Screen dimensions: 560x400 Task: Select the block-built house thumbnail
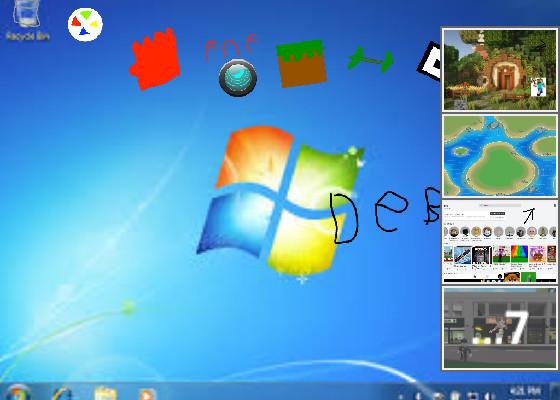click(x=500, y=70)
